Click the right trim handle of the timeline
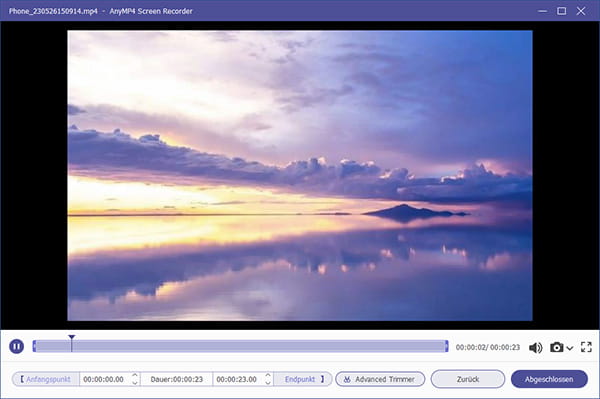Image resolution: width=600 pixels, height=399 pixels. 446,347
